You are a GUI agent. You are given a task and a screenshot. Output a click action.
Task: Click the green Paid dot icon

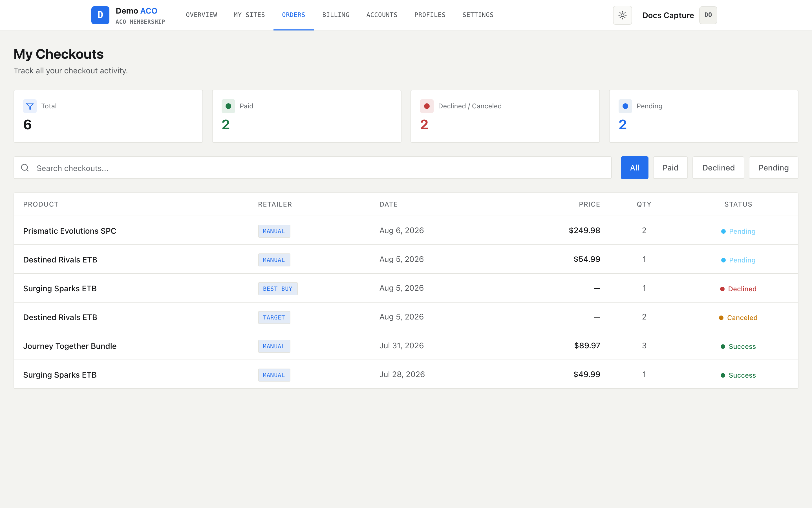coord(228,106)
